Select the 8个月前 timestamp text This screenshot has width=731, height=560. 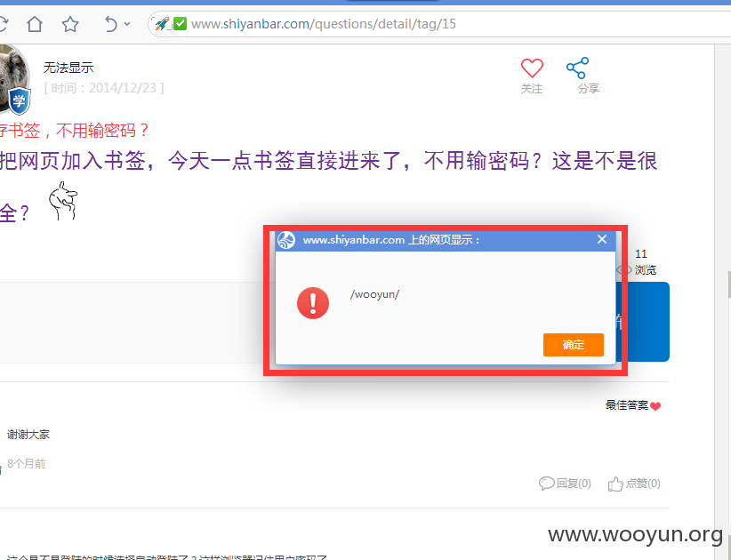coord(27,464)
